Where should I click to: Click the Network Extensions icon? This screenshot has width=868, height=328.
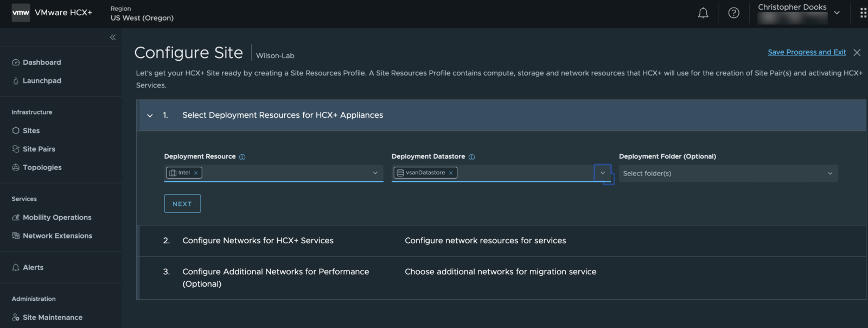[x=16, y=236]
